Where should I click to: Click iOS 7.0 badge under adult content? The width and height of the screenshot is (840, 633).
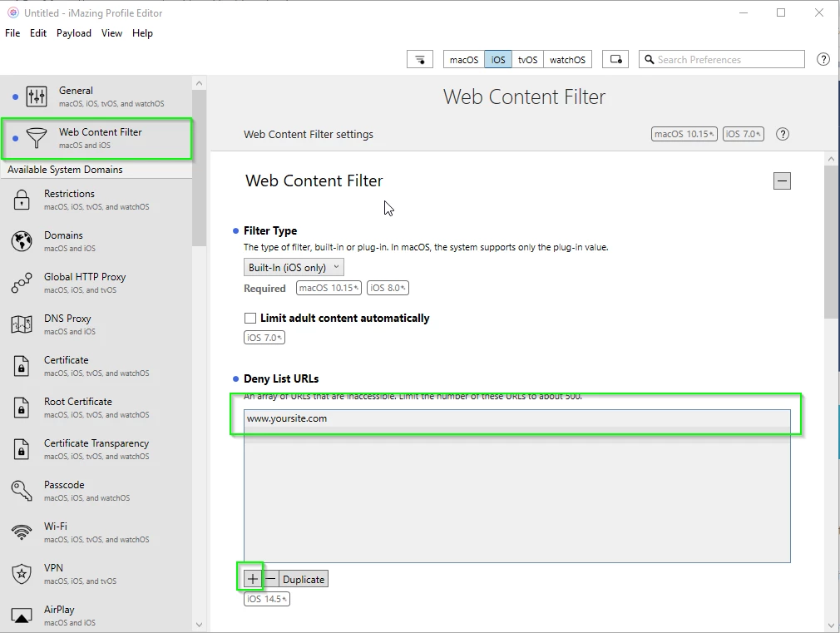264,338
